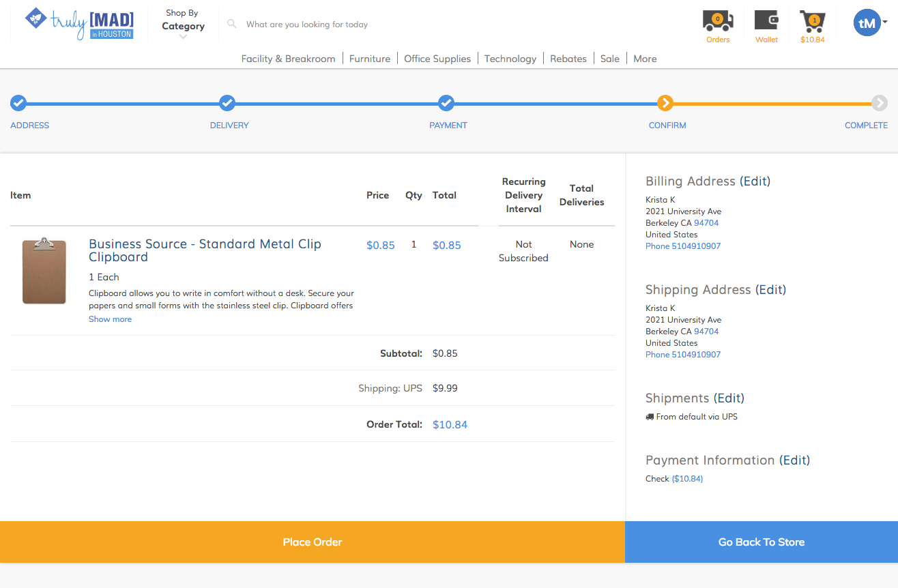
Task: Click the Shipping: UPS label
Action: pos(390,388)
